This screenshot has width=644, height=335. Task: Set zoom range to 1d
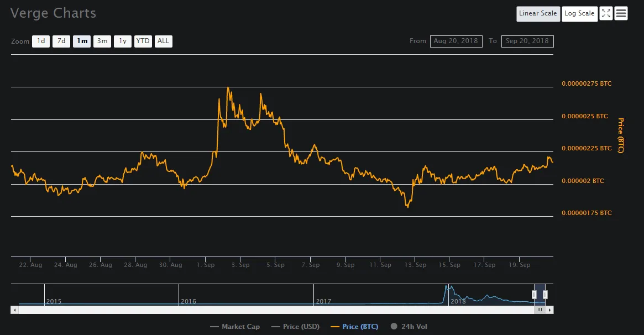(x=41, y=41)
